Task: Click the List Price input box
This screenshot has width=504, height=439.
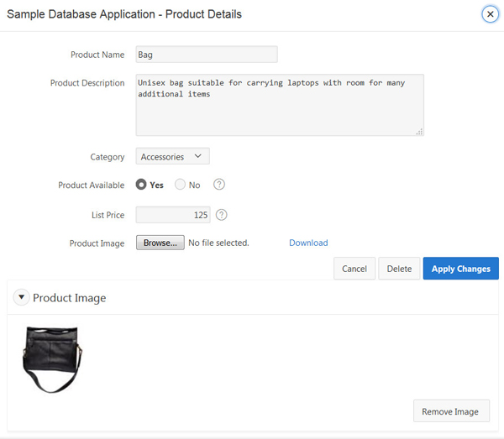Action: [x=173, y=215]
